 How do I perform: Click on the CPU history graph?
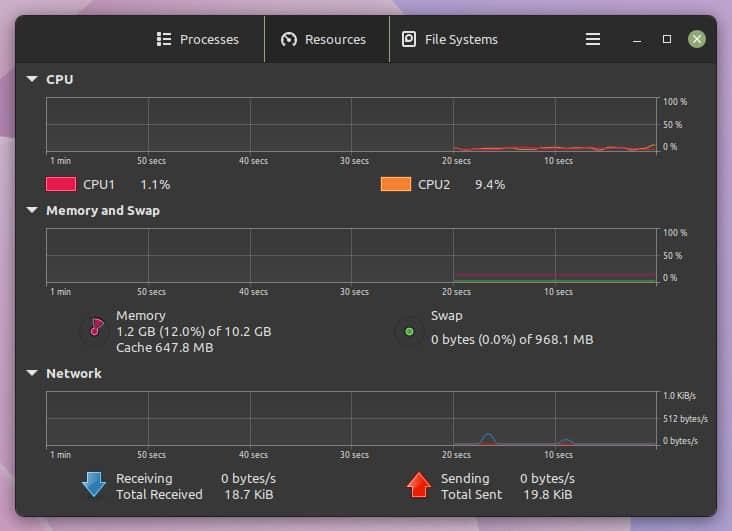[352, 125]
